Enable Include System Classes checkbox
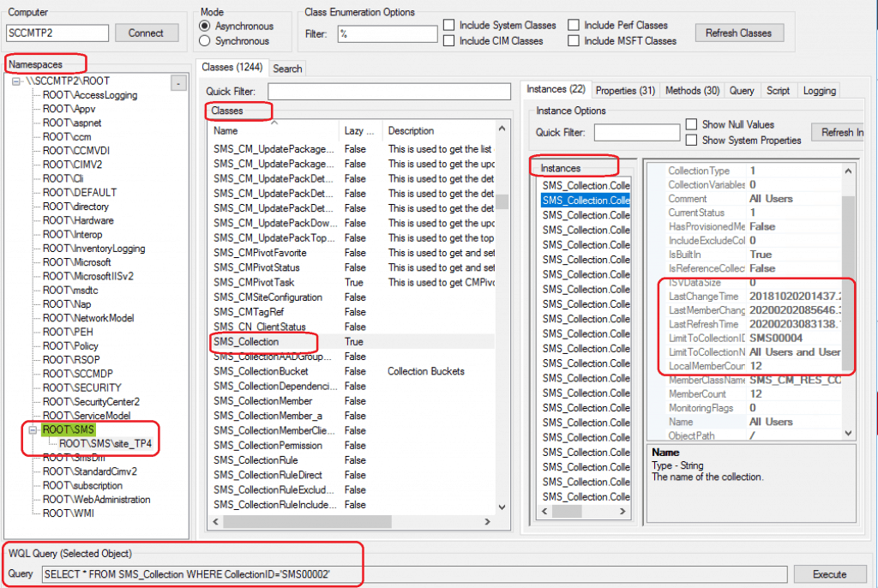Viewport: 878px width, 588px height. 448,25
